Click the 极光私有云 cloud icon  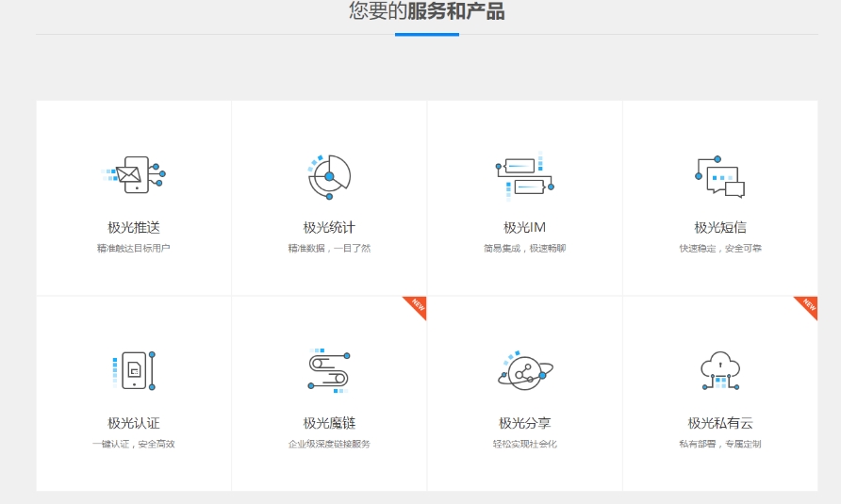[x=720, y=370]
